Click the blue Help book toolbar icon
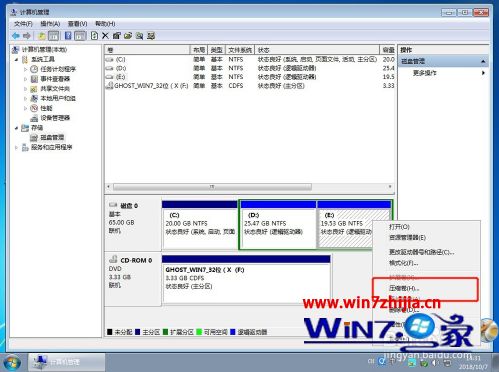 pos(68,36)
